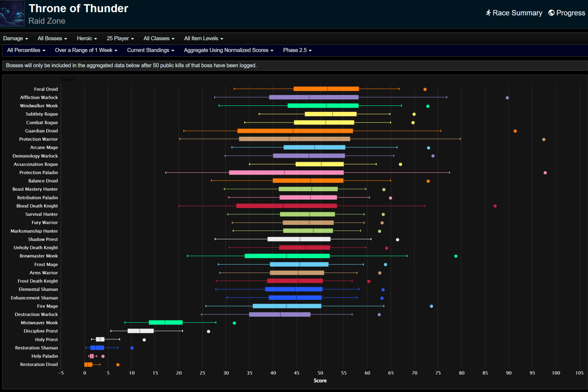This screenshot has height=392, width=588.
Task: Open the All Percentiles menu
Action: 26,50
